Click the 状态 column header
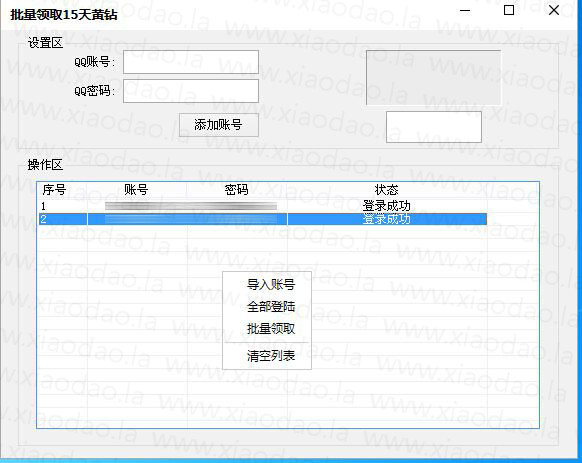This screenshot has height=463, width=582. point(386,190)
